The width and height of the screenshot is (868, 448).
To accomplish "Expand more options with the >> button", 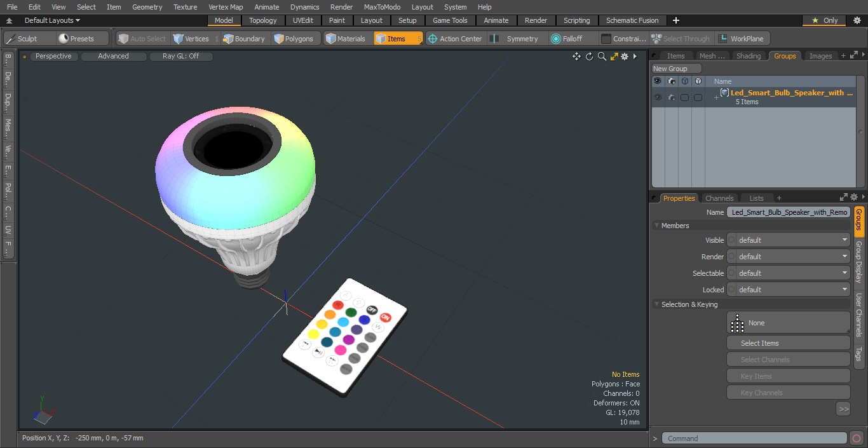I will click(843, 409).
